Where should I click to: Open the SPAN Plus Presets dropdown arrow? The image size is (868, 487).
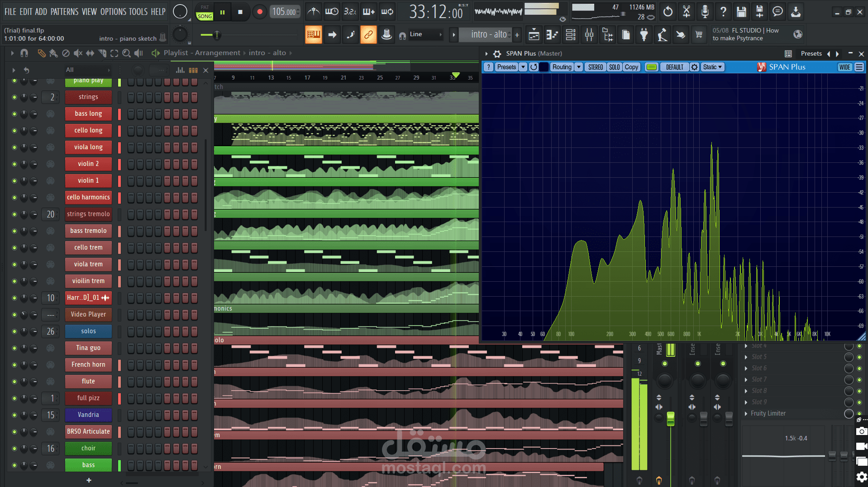(523, 67)
